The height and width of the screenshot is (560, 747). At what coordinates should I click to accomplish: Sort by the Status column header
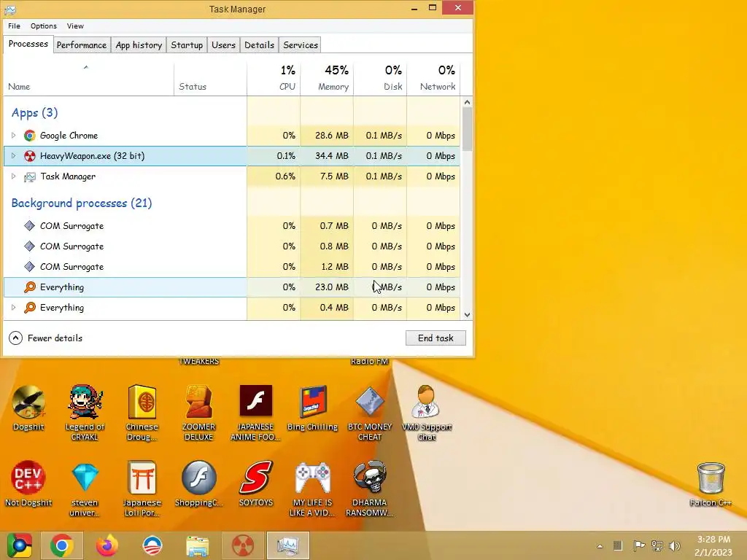point(211,79)
